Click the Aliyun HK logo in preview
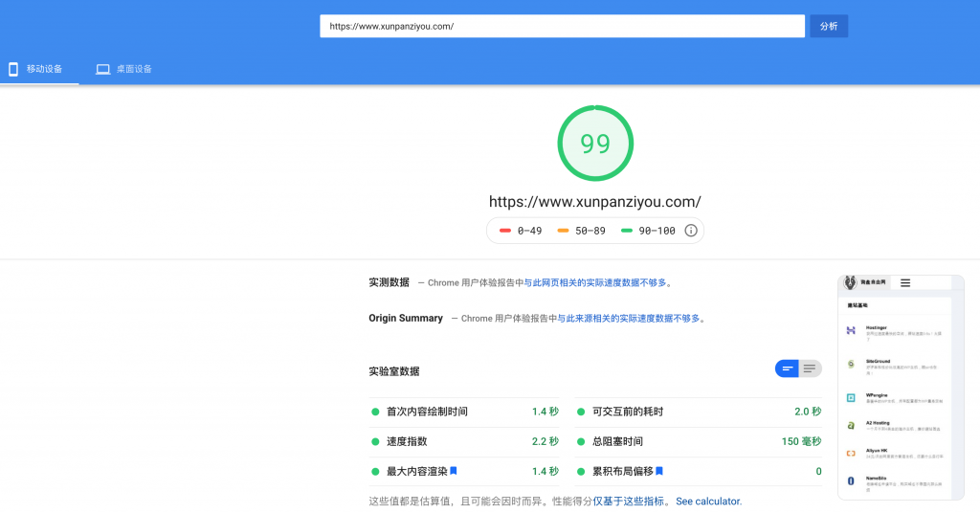 [x=850, y=453]
